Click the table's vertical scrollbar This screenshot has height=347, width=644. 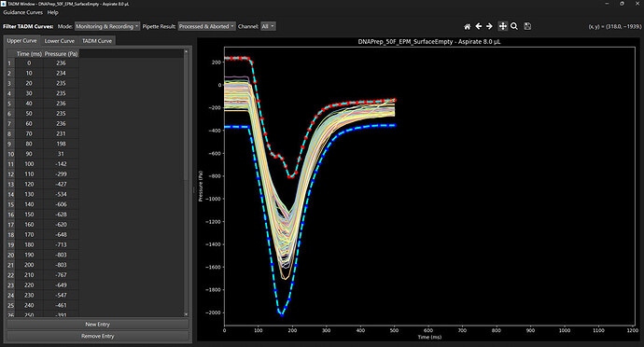[186, 183]
